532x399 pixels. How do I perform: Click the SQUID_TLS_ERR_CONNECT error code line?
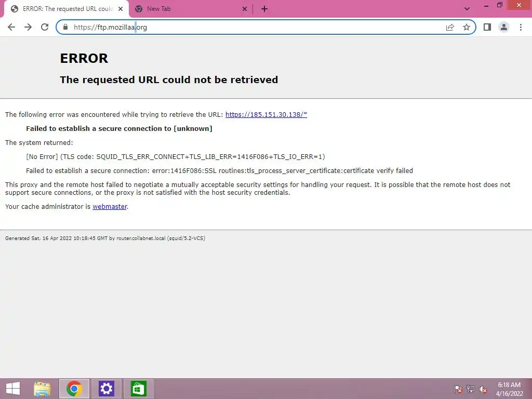(176, 157)
